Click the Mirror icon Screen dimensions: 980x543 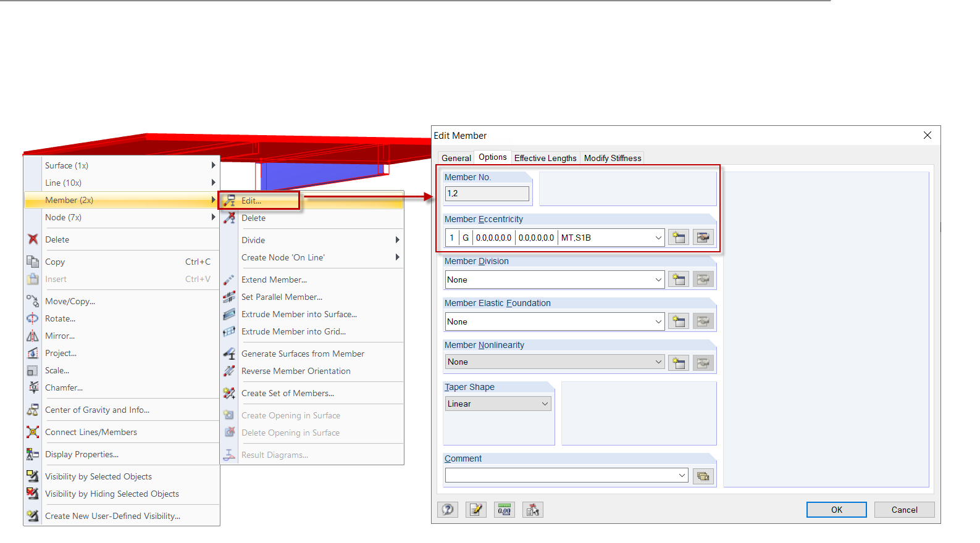point(33,336)
